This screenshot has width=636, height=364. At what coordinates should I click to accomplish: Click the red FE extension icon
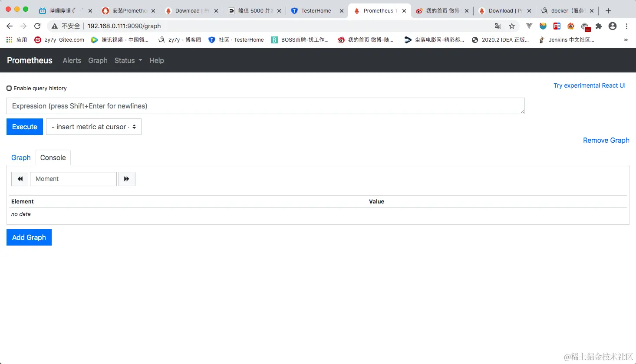557,26
